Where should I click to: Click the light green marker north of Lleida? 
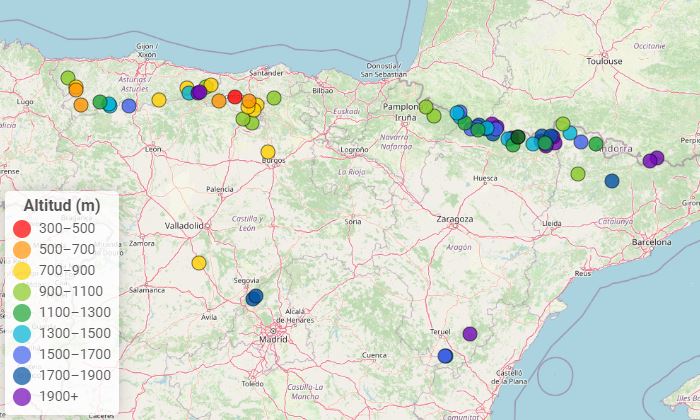point(578,174)
